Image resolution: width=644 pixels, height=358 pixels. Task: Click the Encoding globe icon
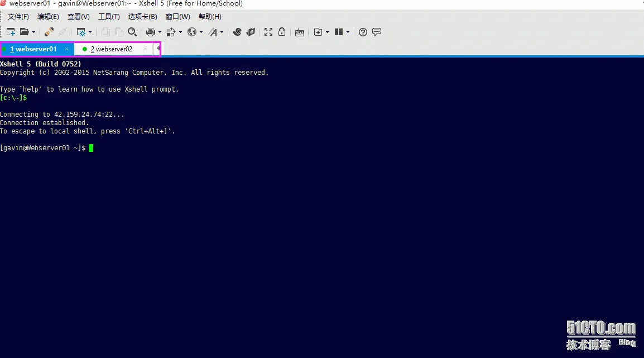click(192, 32)
